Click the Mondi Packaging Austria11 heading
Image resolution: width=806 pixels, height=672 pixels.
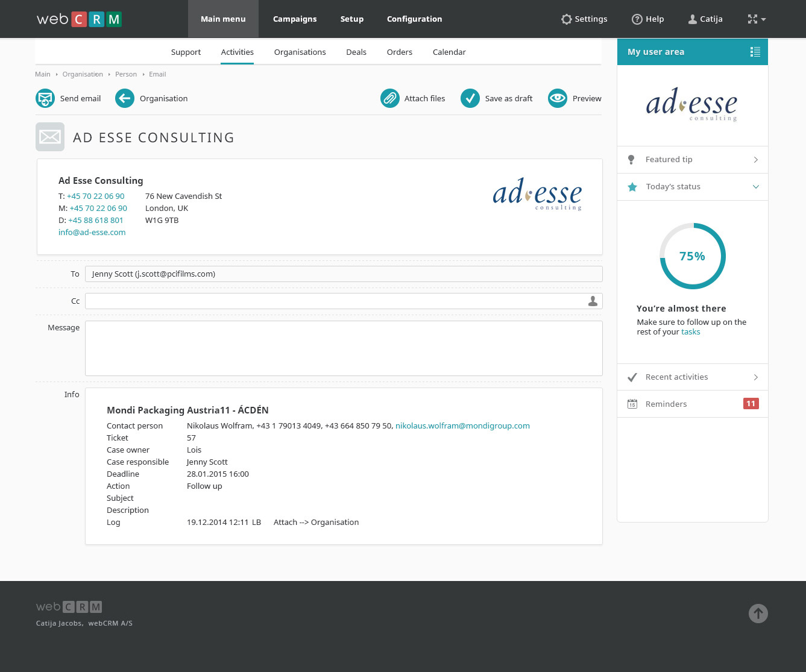pyautogui.click(x=187, y=410)
